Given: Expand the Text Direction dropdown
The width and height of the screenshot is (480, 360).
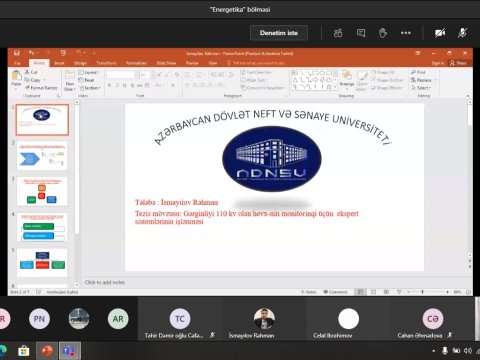Looking at the screenshot, I should [257, 72].
